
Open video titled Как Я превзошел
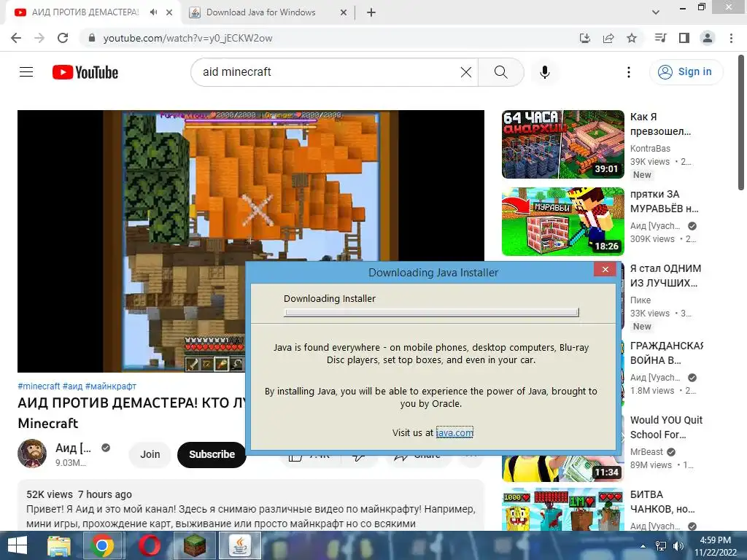point(660,124)
